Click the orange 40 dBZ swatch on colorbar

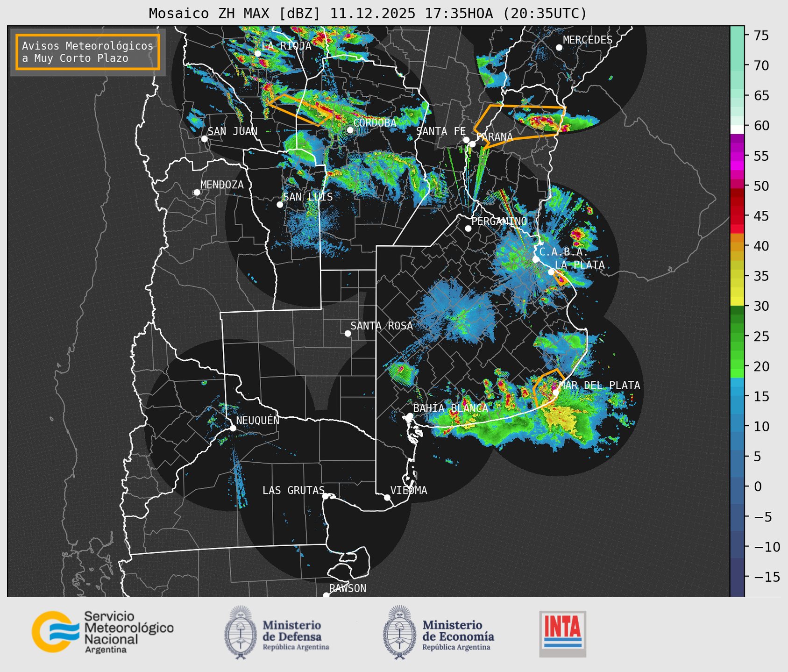coord(737,246)
